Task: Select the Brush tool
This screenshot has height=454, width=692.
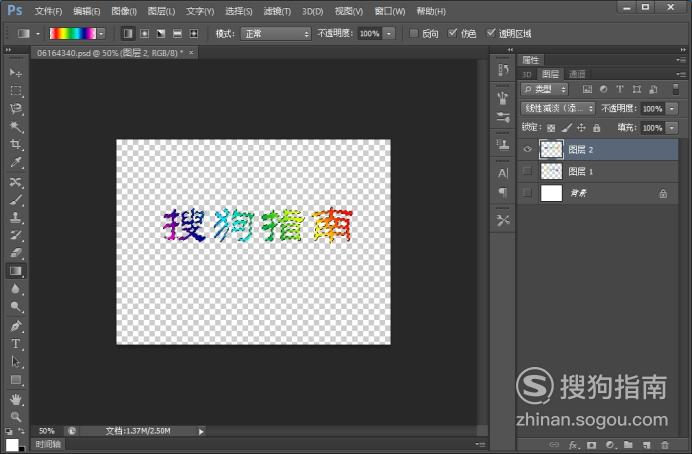Action: click(16, 200)
